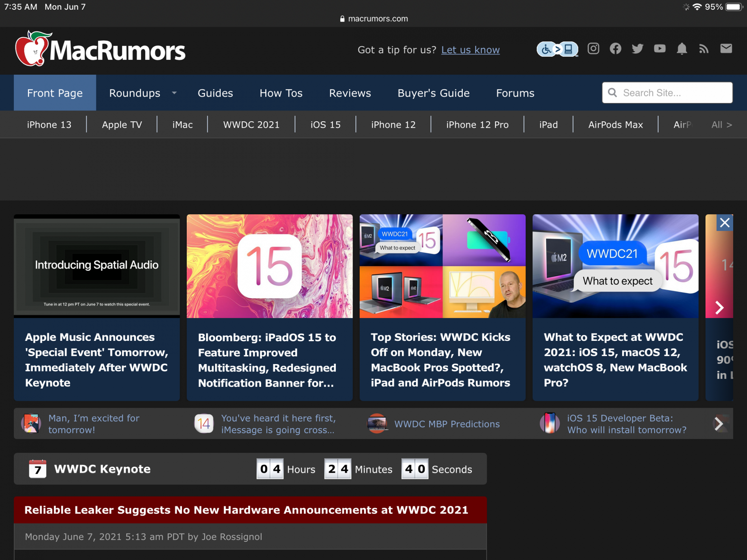The image size is (747, 560).
Task: Visit the Forums
Action: [x=515, y=93]
